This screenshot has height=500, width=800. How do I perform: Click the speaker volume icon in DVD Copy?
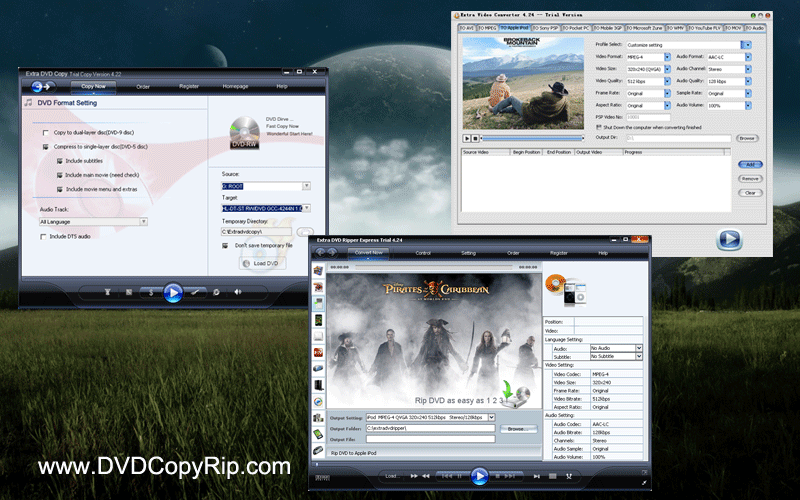click(237, 292)
